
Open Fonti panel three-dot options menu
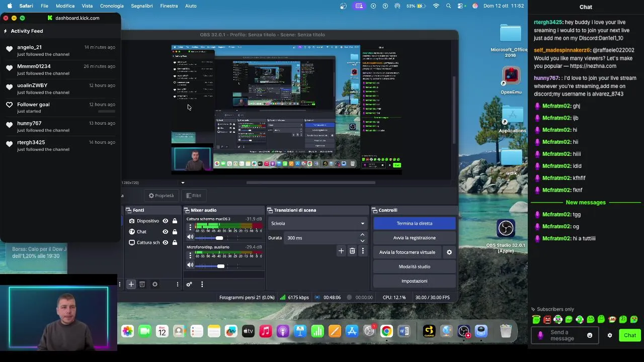click(x=177, y=285)
